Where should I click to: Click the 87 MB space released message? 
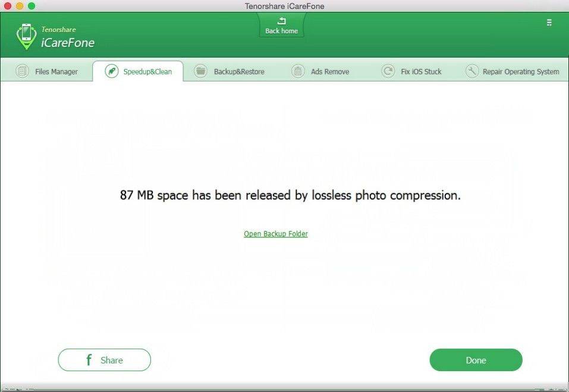290,195
